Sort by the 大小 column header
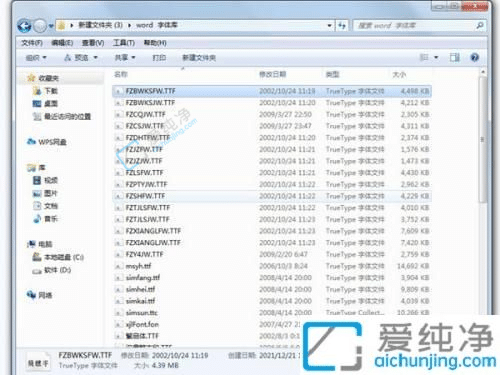The width and height of the screenshot is (500, 375). coord(399,74)
